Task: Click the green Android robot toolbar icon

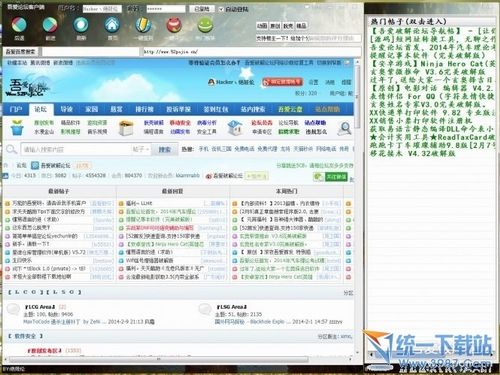Action: [x=205, y=24]
